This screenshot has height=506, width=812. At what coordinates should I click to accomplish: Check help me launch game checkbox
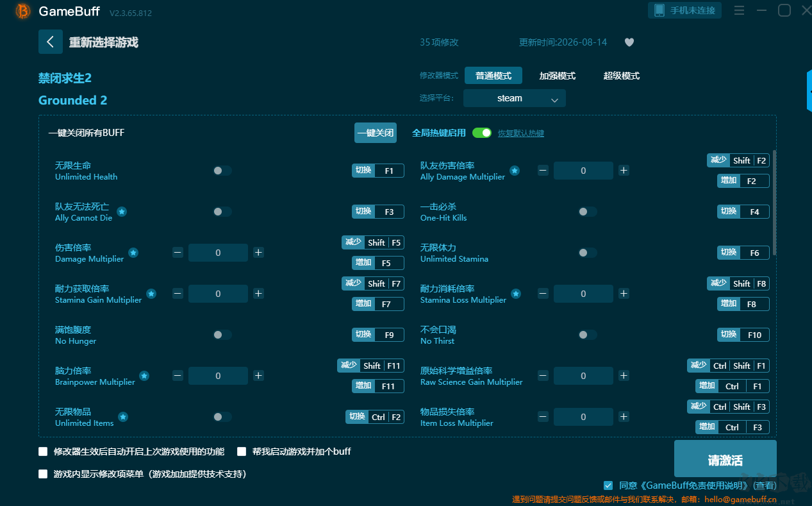242,451
